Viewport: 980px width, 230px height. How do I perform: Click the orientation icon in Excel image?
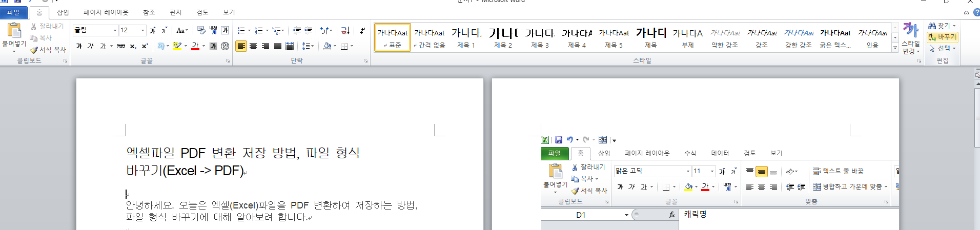790,172
